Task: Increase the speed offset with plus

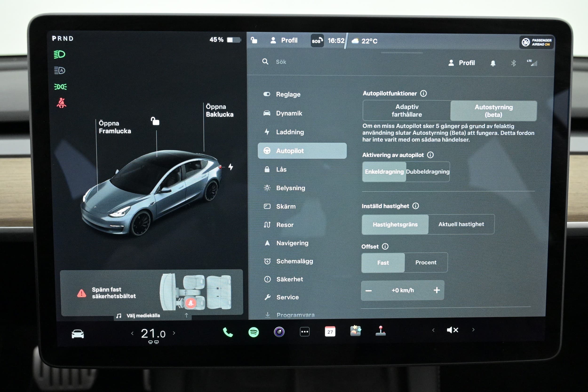Action: [437, 290]
